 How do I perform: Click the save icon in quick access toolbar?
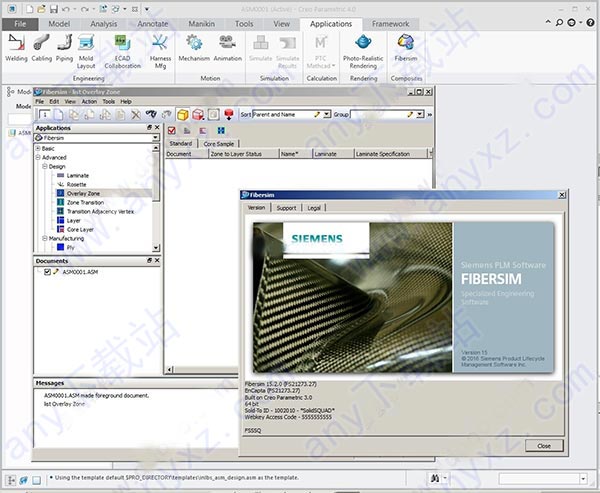click(54, 9)
